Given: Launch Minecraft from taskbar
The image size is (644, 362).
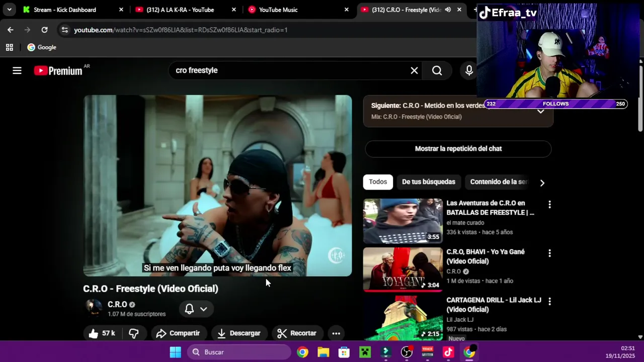Looking at the screenshot, I should (365, 352).
